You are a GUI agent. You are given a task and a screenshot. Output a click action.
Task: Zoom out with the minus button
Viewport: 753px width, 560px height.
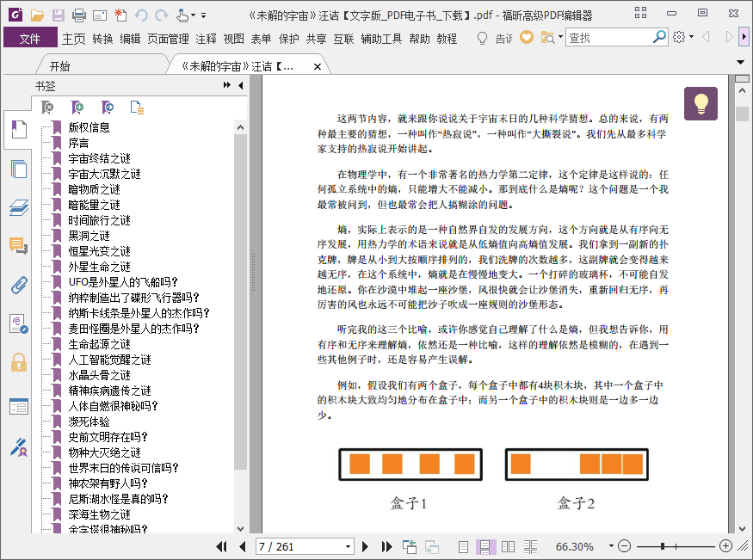[x=624, y=546]
